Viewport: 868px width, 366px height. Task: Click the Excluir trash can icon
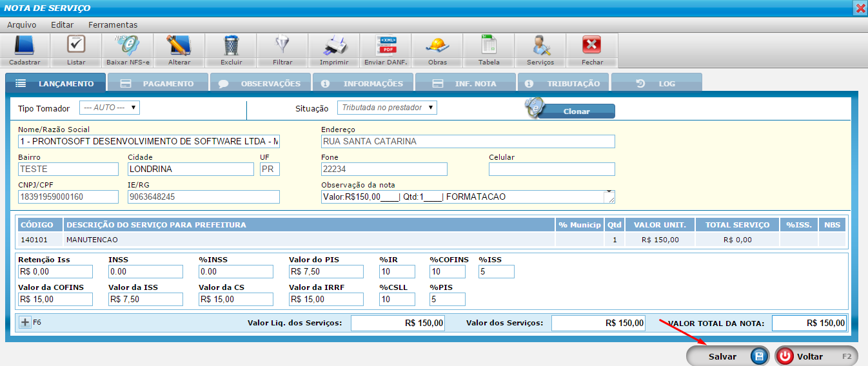pos(231,46)
